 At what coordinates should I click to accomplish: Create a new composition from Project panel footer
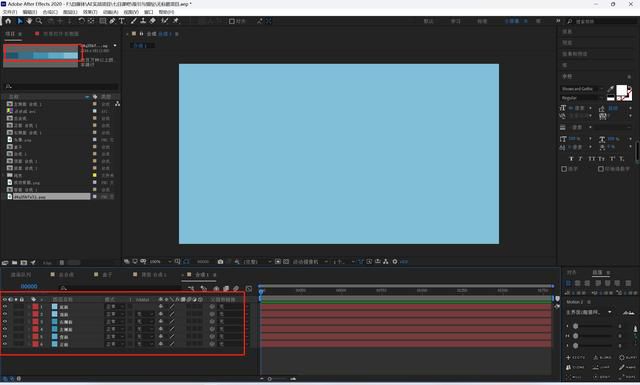pos(24,263)
